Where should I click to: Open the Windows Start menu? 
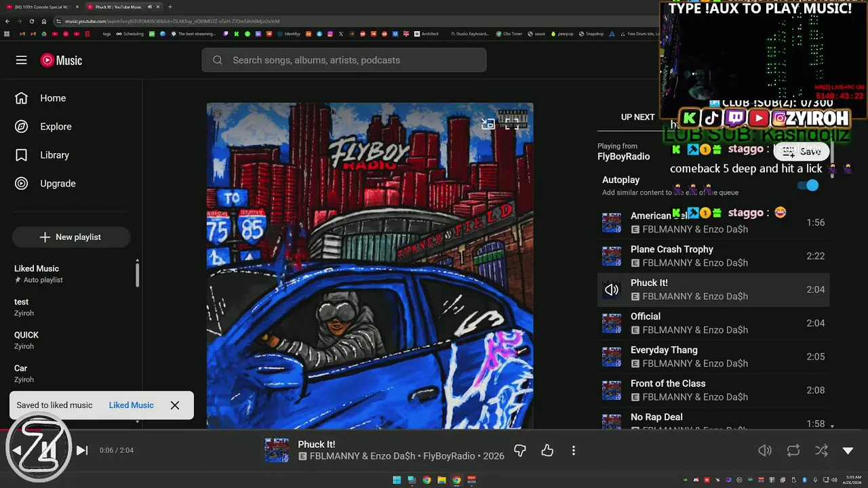coord(397,480)
